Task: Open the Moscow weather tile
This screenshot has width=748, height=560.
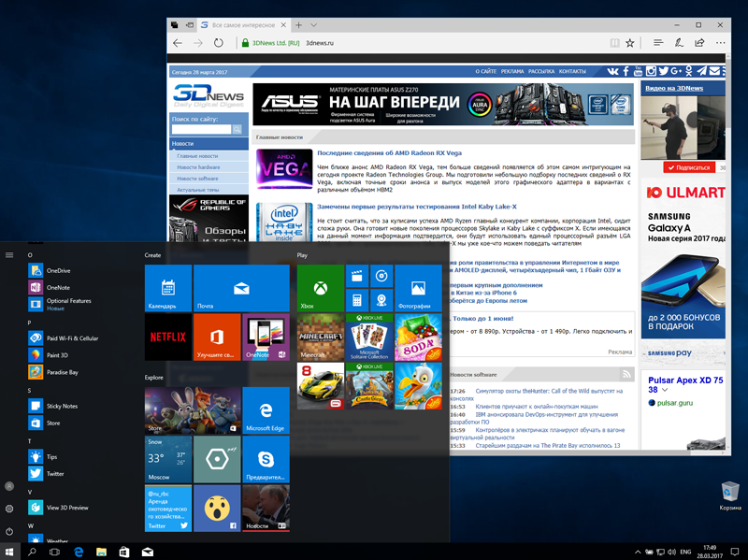Action: [x=168, y=459]
